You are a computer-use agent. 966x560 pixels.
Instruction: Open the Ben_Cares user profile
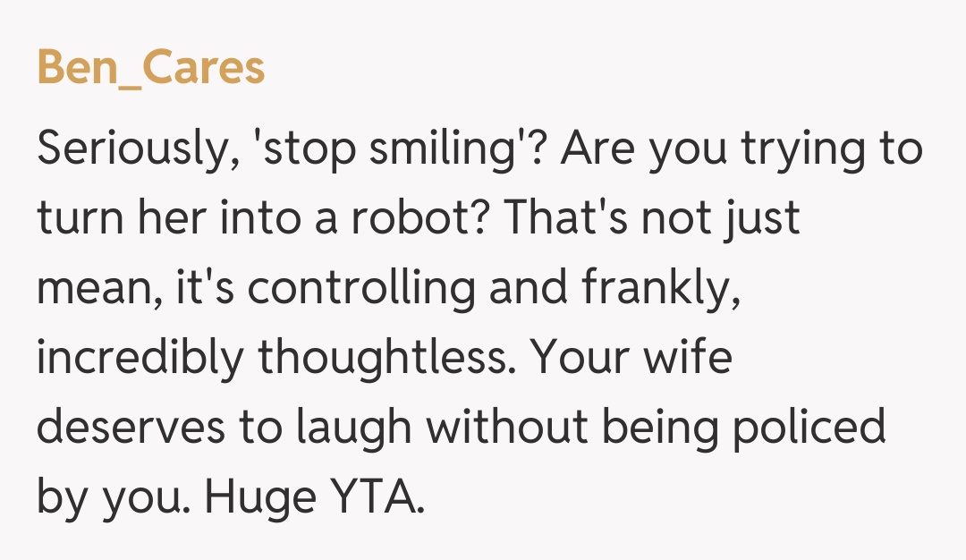150,68
